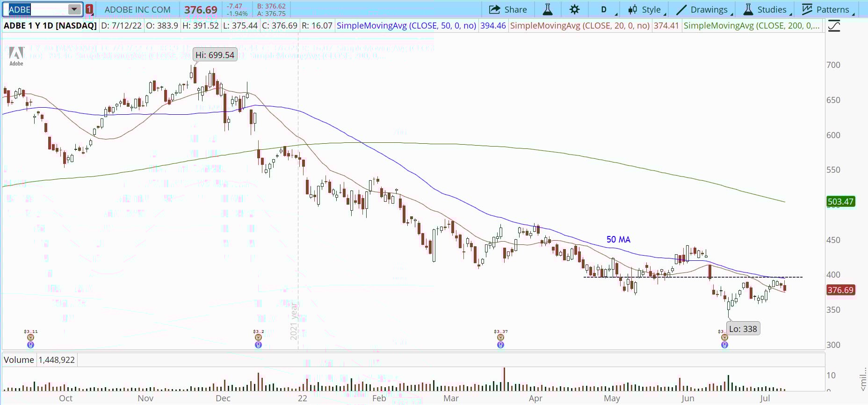The image size is (868, 405).
Task: Click the Adobe logo on the chart
Action: tap(16, 56)
